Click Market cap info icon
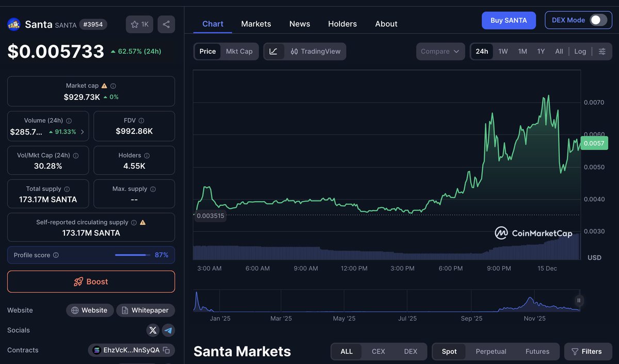Image resolution: width=619 pixels, height=364 pixels. 113,86
